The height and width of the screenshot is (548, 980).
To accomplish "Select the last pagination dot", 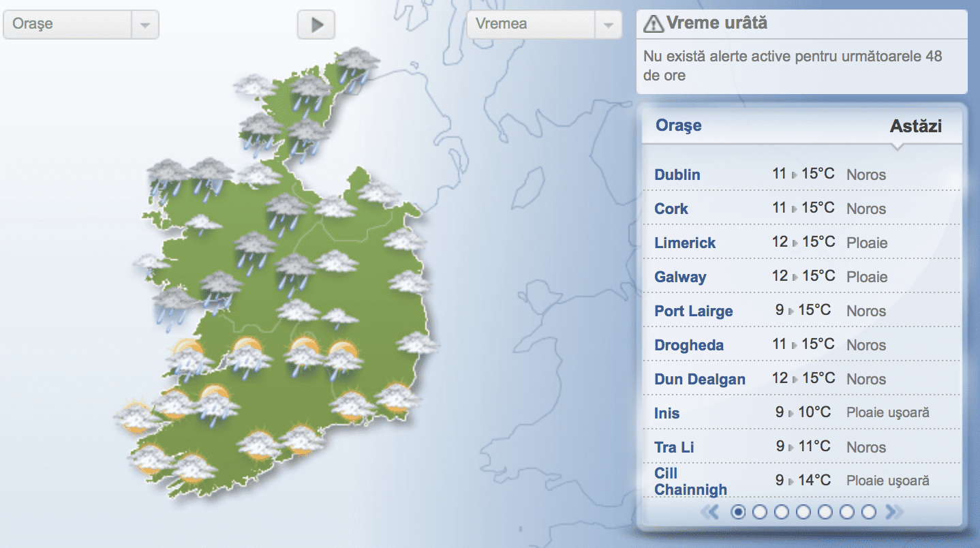I will point(868,512).
